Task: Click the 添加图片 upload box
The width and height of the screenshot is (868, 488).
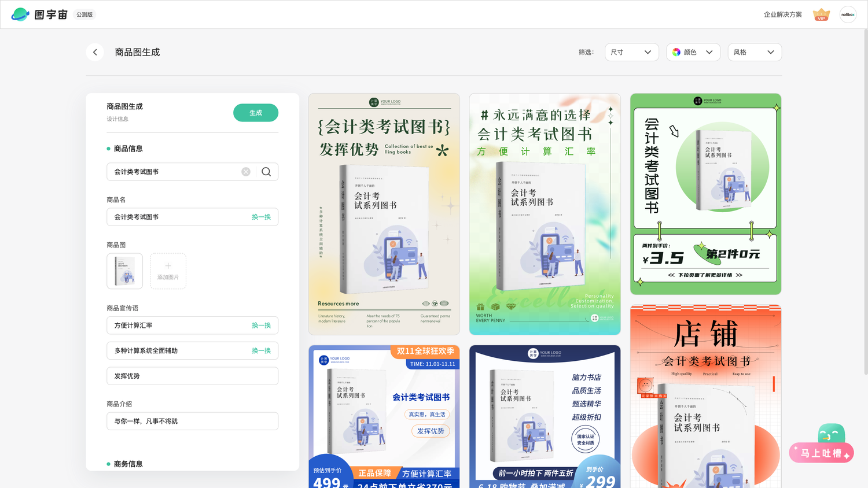Action: [168, 271]
